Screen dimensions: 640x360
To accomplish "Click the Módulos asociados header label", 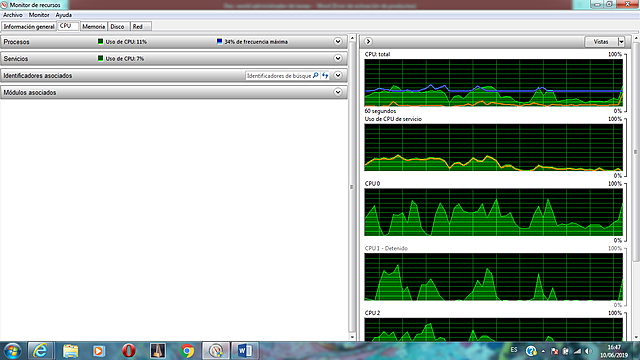I will point(30,93).
